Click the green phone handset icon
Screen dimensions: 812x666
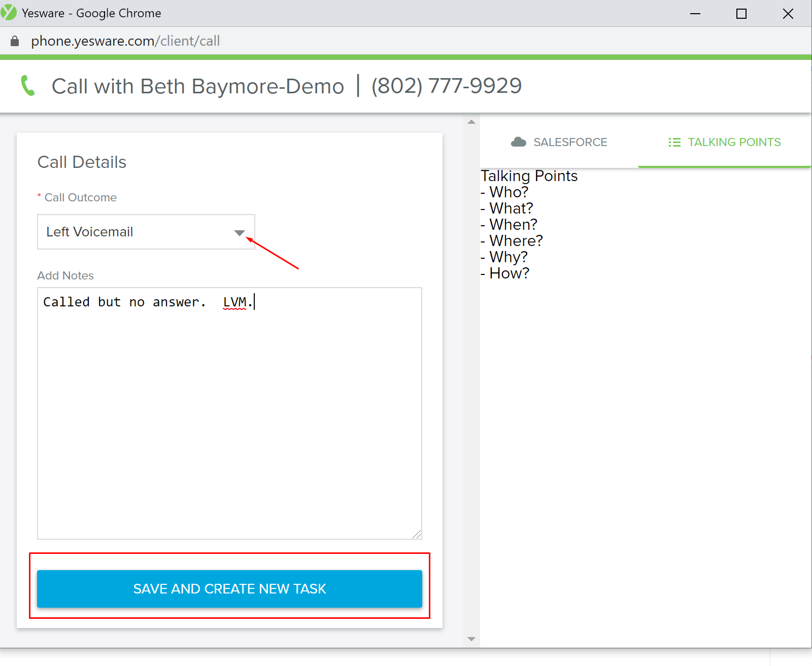point(27,86)
